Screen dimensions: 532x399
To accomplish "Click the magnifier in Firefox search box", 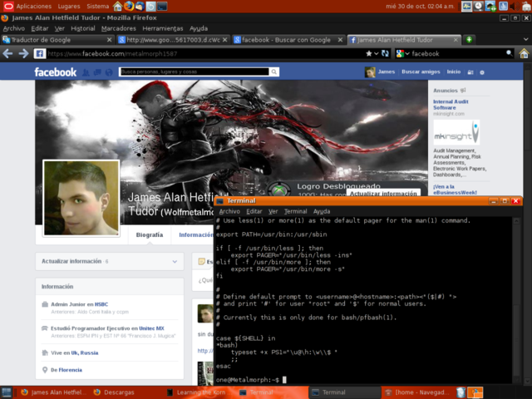I will point(509,53).
